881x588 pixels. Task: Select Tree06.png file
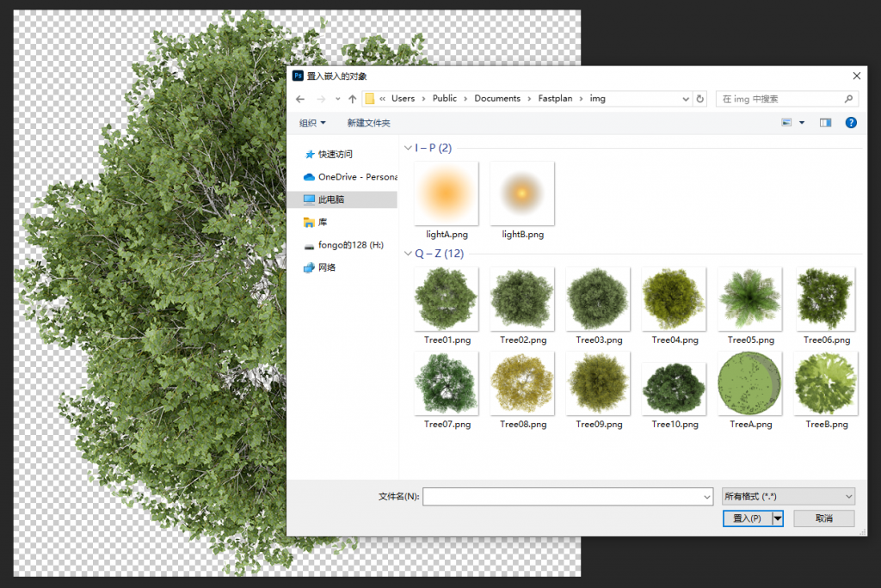[x=826, y=306]
